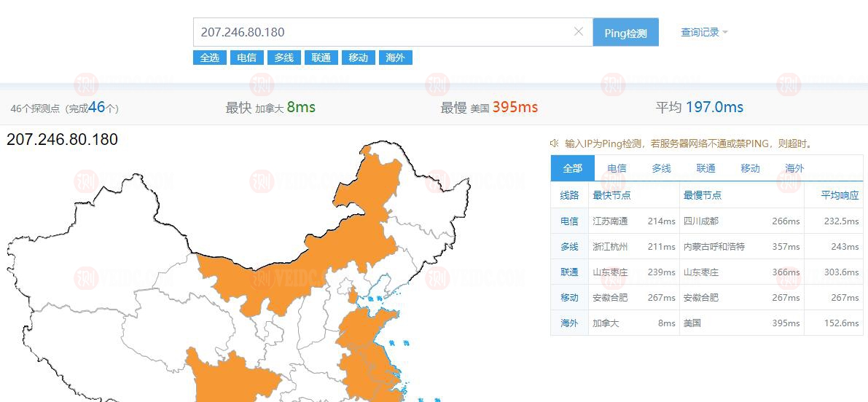Click the 联通 row label in table
The image size is (868, 402).
(569, 272)
